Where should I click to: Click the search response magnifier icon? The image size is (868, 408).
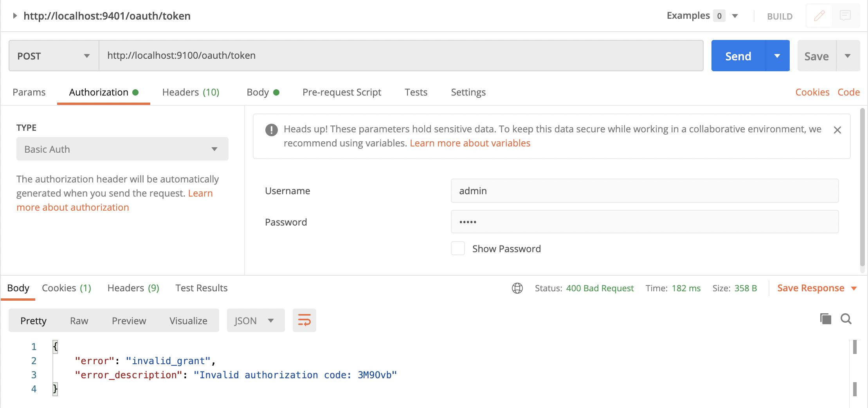click(x=846, y=319)
